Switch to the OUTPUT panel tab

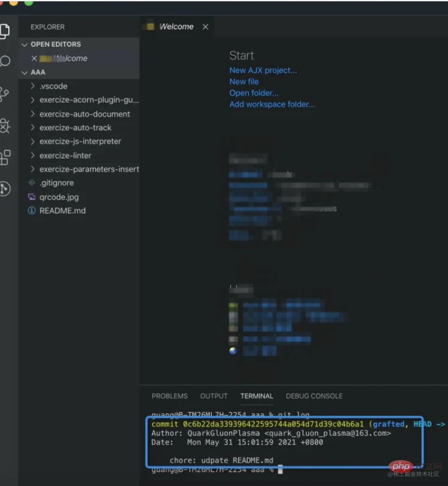coord(214,396)
